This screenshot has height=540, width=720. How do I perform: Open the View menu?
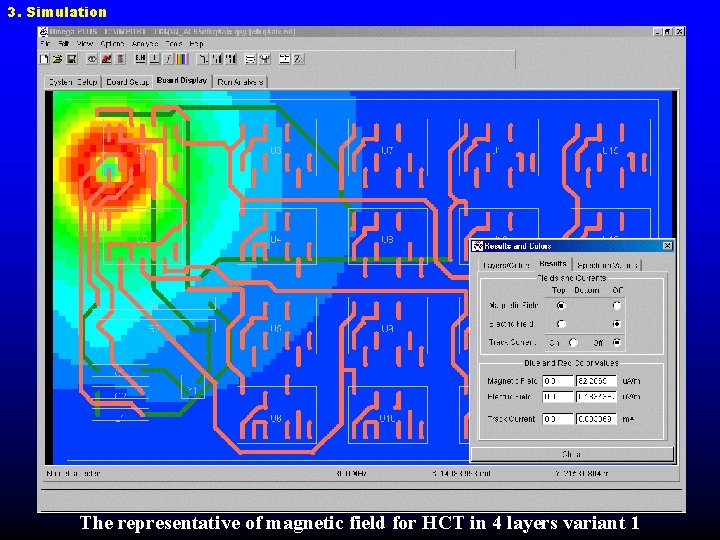click(x=85, y=44)
